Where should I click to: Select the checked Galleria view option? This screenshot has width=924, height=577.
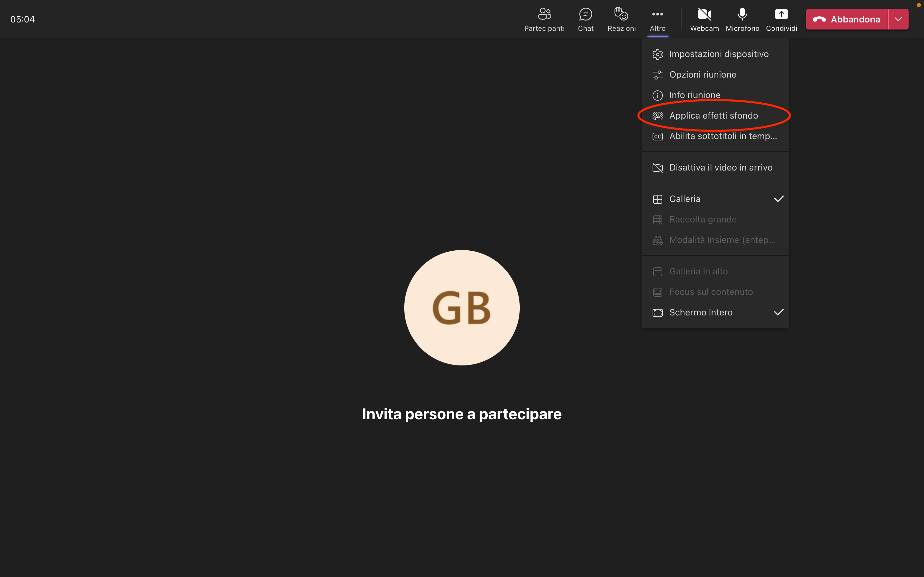(685, 199)
